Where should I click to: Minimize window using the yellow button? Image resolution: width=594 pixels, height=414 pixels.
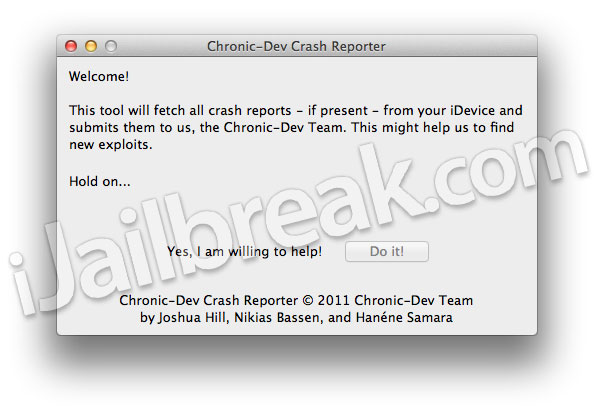click(x=91, y=46)
